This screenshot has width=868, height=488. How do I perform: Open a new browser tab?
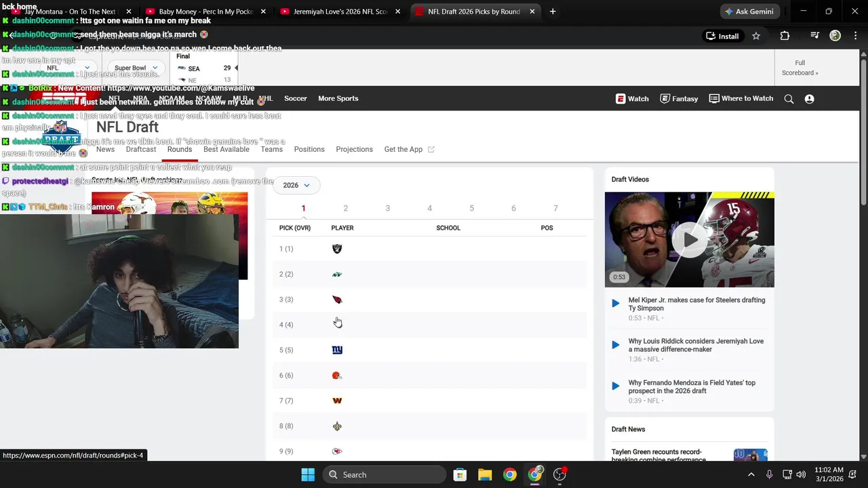click(x=553, y=12)
